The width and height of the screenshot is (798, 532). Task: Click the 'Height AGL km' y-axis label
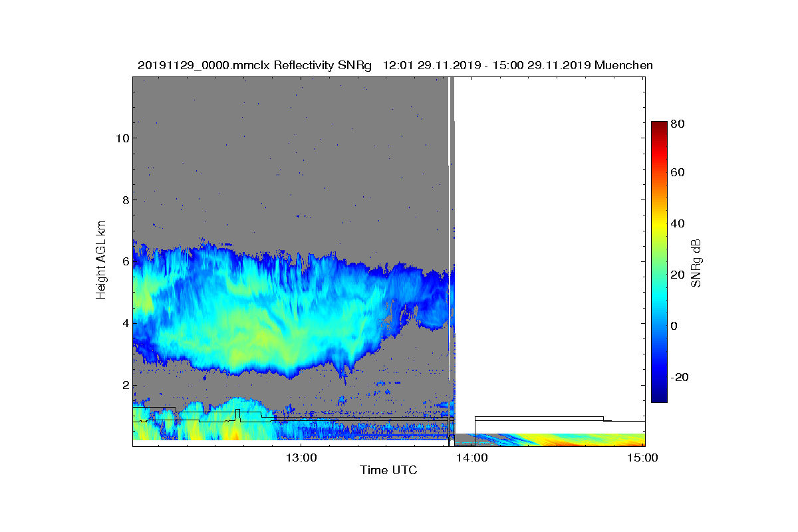click(x=101, y=261)
